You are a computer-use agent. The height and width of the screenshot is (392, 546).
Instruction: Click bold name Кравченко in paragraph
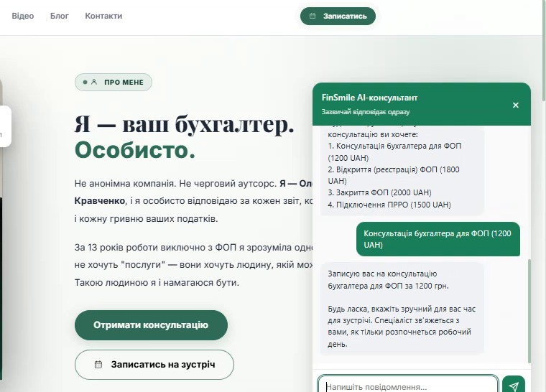point(100,201)
